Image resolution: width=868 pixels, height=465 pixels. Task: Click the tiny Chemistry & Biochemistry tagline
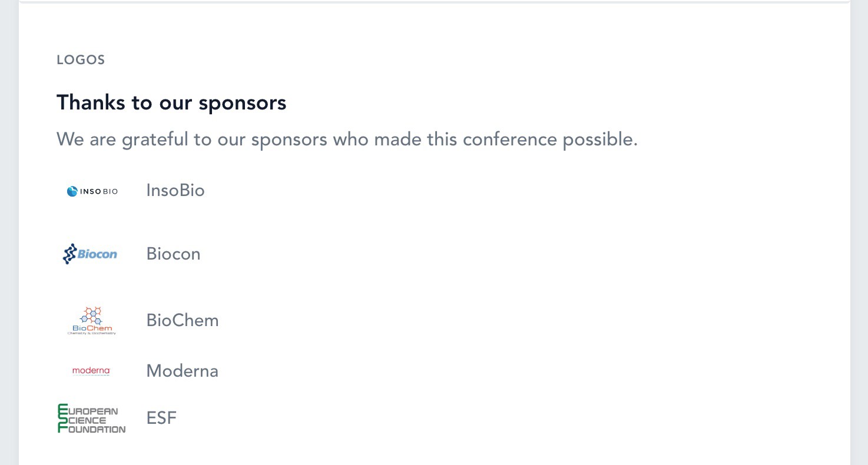92,334
